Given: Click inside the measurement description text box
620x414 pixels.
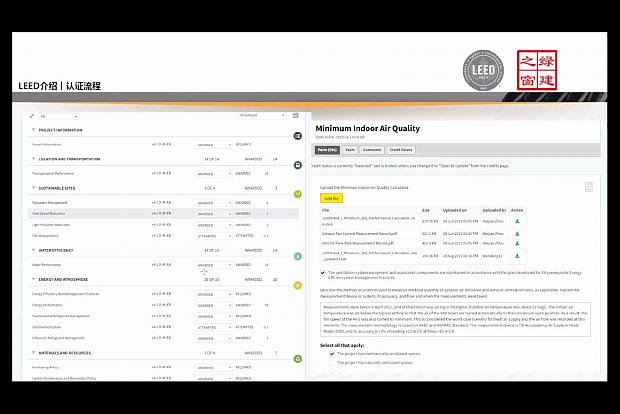Looking at the screenshot, I should pos(454,322).
